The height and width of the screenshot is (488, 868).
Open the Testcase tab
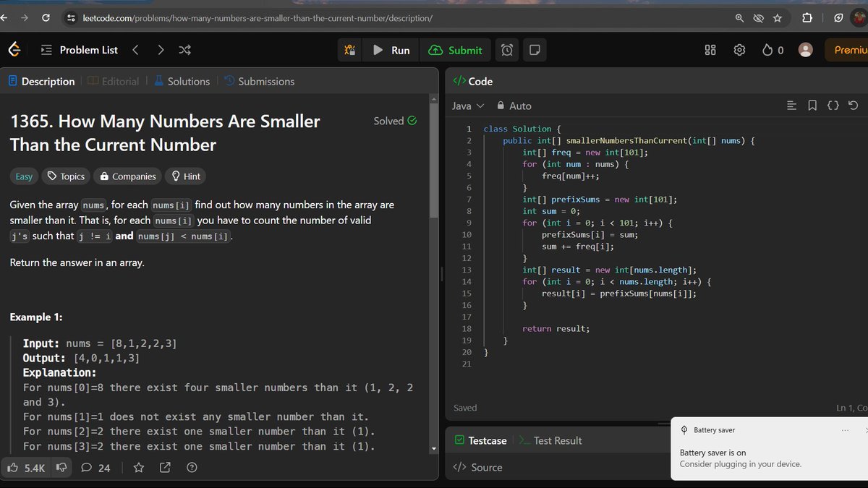480,440
